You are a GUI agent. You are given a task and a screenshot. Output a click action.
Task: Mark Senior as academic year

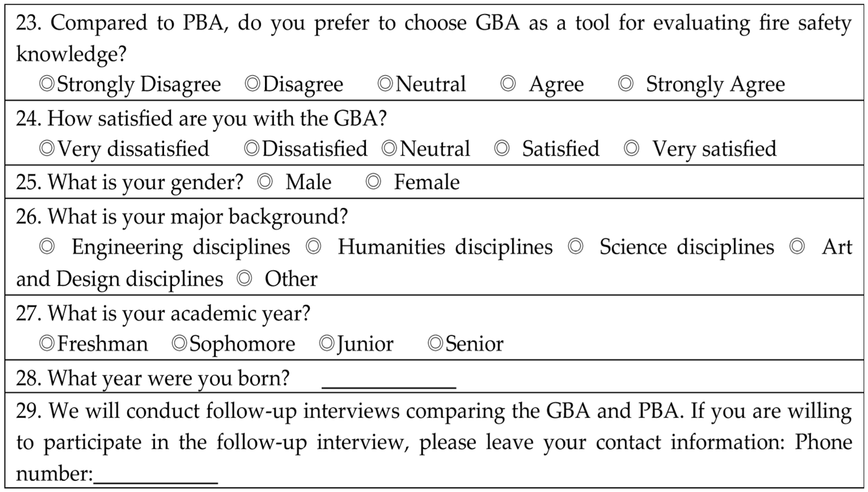pyautogui.click(x=435, y=344)
